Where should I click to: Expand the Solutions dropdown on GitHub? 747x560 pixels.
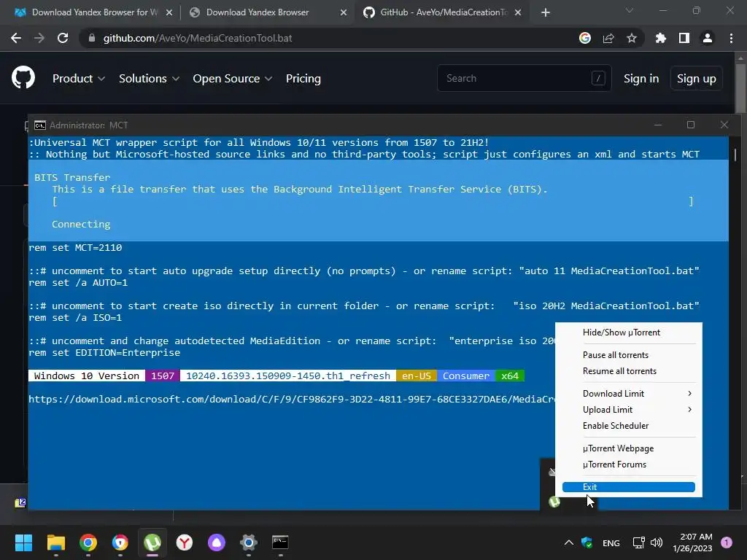(149, 79)
